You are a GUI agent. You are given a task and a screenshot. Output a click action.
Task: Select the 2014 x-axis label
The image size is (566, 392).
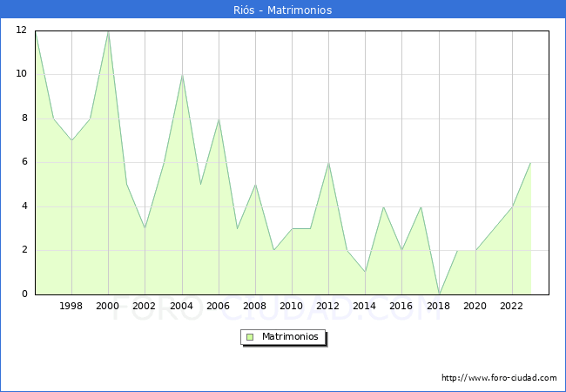tap(364, 307)
